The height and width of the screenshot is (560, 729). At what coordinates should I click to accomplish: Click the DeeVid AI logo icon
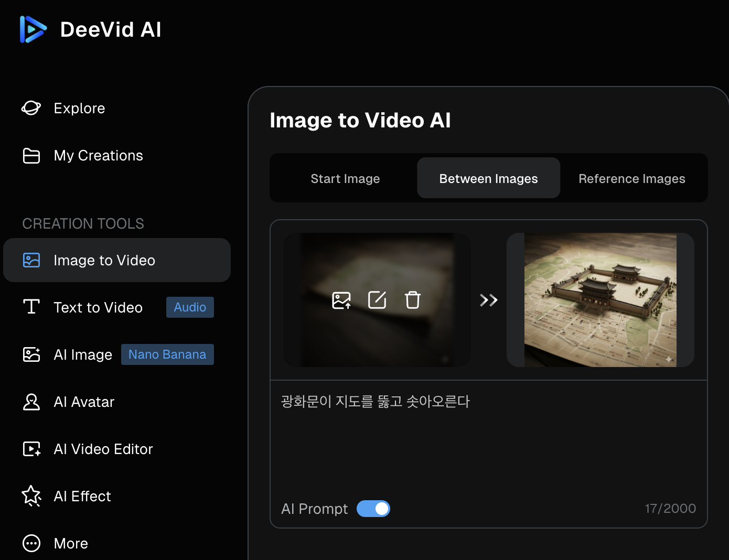pos(33,29)
